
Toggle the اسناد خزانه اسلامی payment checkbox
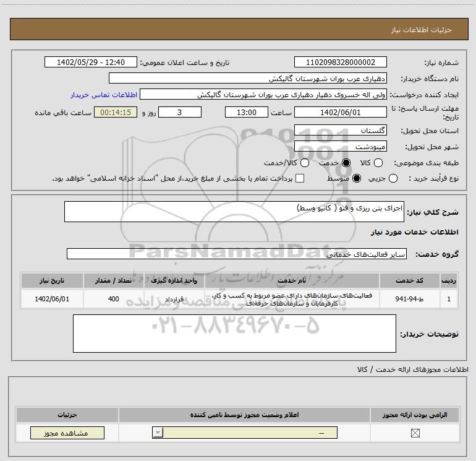coord(300,178)
